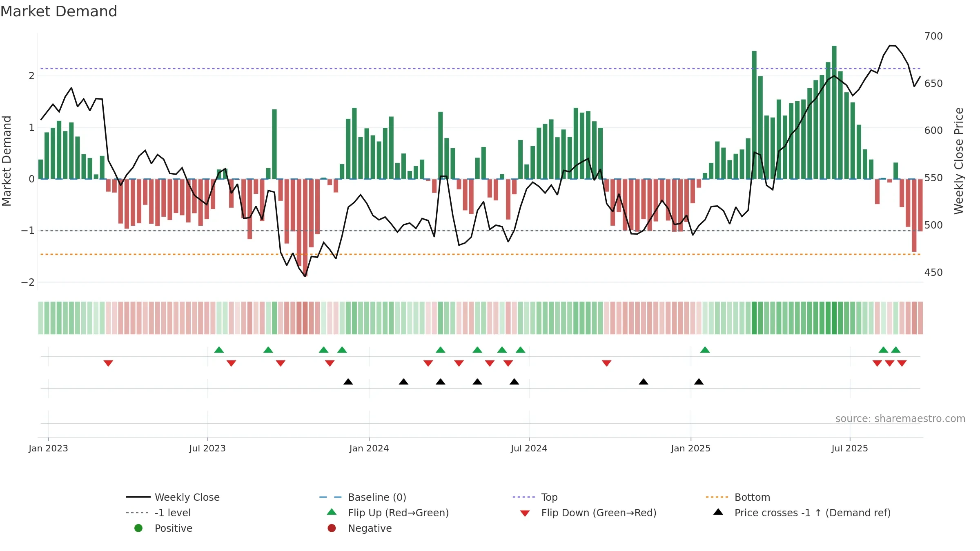The height and width of the screenshot is (551, 980).
Task: Select Price crosses -1 legend item
Action: pos(802,513)
